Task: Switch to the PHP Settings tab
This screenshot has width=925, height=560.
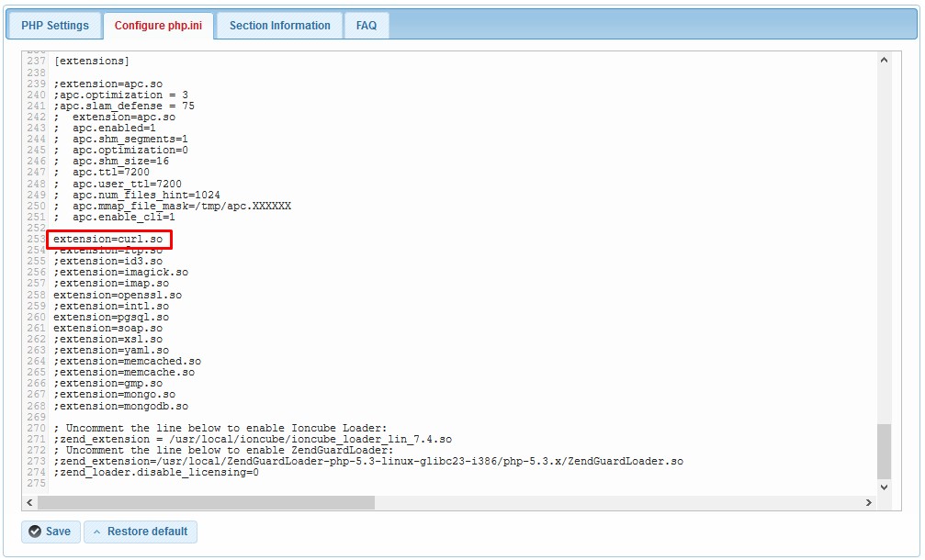Action: (54, 25)
